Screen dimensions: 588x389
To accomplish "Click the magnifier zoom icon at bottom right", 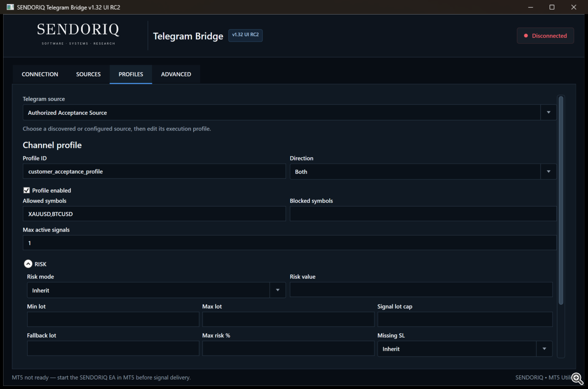I will coord(577,378).
